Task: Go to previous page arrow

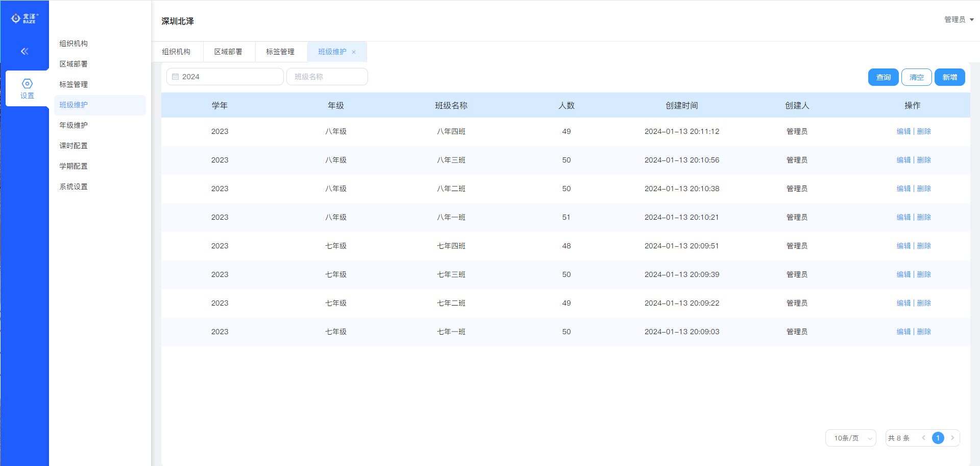Action: 923,438
